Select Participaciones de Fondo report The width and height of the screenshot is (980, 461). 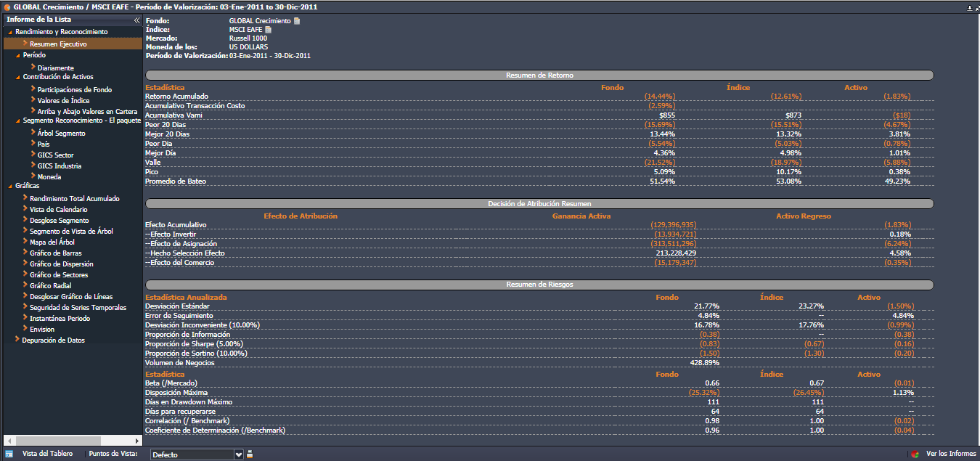coord(74,90)
